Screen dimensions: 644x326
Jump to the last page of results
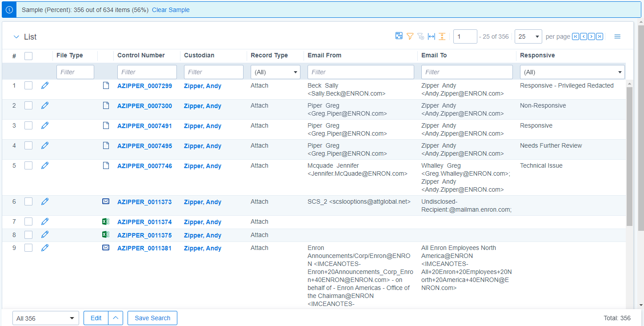600,36
